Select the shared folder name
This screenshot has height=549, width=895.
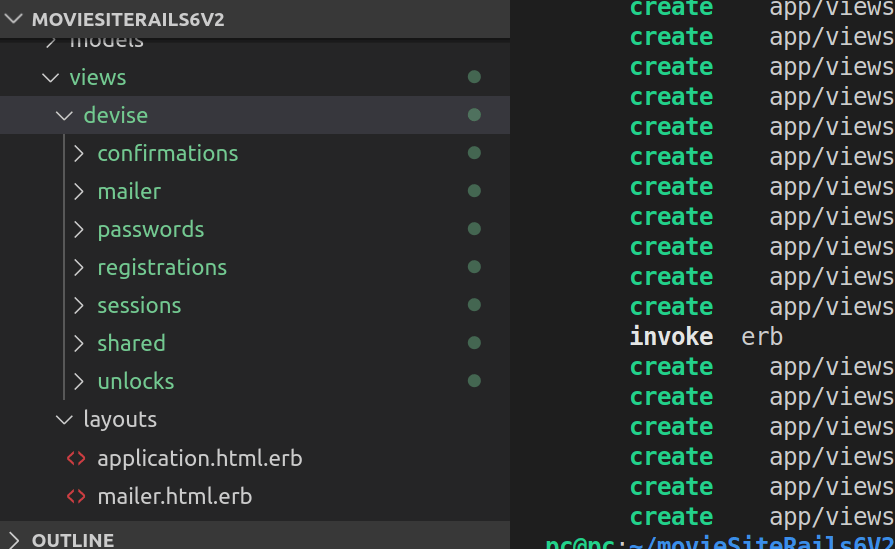(x=131, y=344)
